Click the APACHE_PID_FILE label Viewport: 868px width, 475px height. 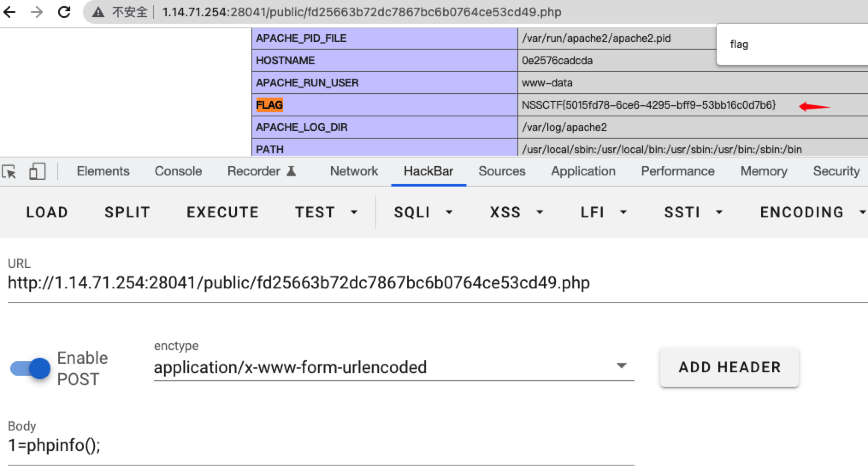[301, 39]
